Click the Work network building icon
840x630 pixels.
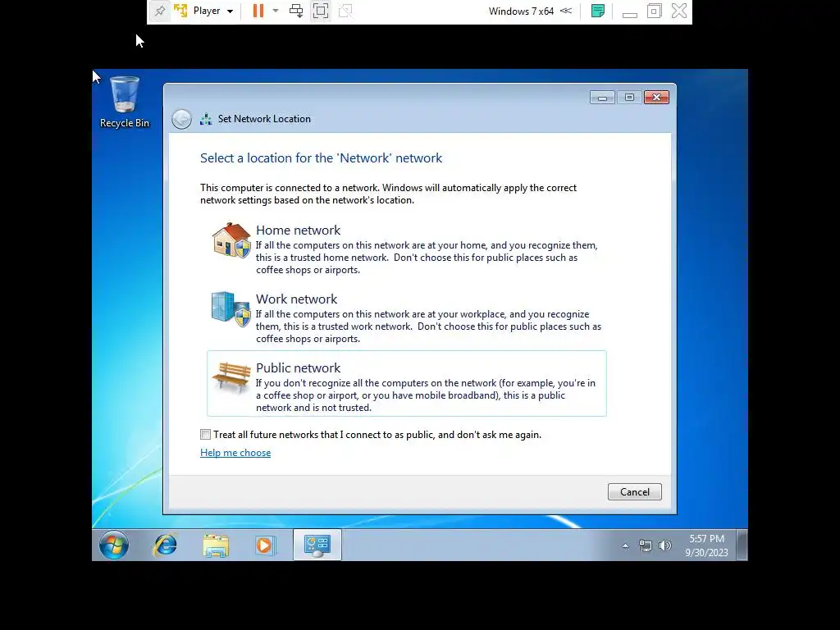[x=231, y=308]
